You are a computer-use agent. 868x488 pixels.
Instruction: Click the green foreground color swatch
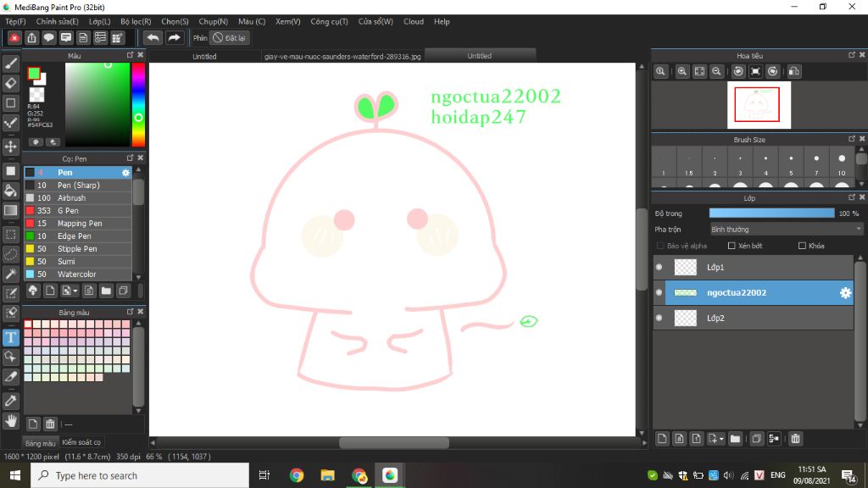coord(34,73)
